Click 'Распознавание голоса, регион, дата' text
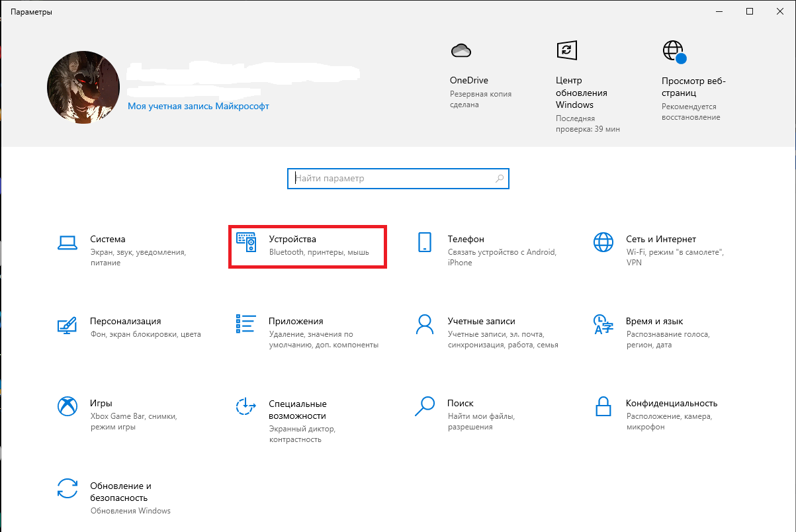 pos(668,339)
